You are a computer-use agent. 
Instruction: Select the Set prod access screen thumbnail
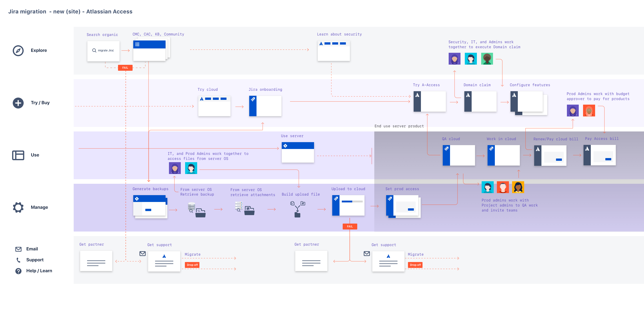pyautogui.click(x=403, y=207)
